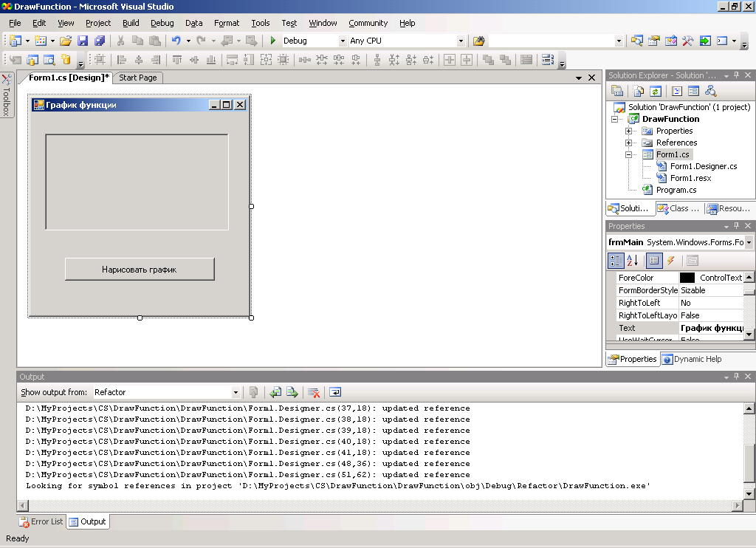Collapse the Form1.cs tree node
This screenshot has height=548, width=756.
pyautogui.click(x=628, y=155)
